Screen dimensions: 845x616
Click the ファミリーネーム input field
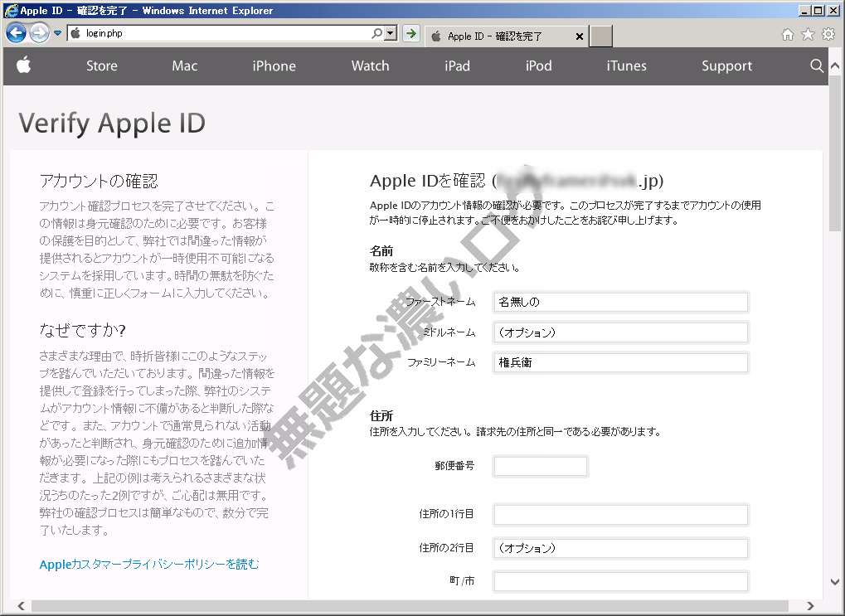click(x=621, y=362)
